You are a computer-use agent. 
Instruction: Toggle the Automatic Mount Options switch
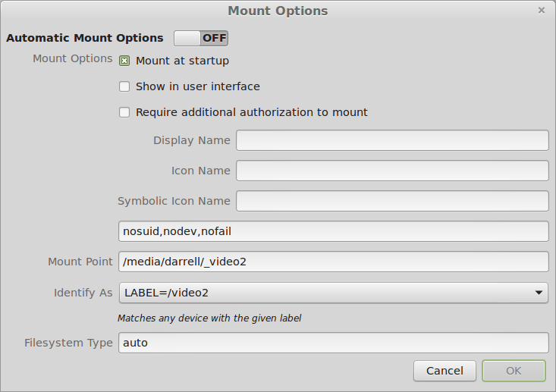[x=200, y=38]
